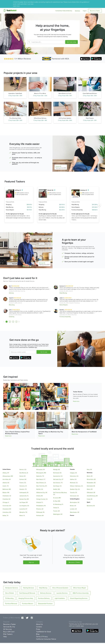Advance Featured Taskers carousel with right arrow
This screenshot has height=644, width=105.
(x=99, y=205)
